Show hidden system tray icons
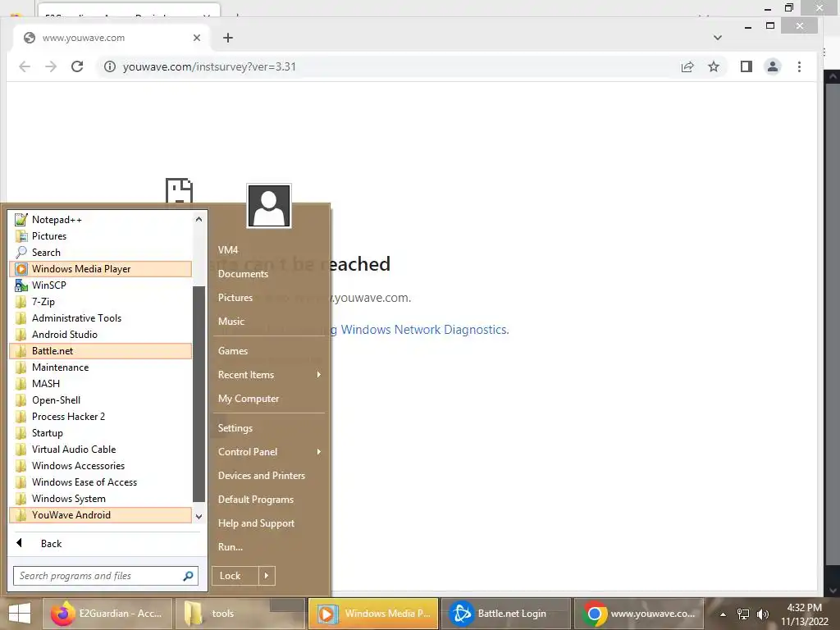This screenshot has height=630, width=840. 723,614
